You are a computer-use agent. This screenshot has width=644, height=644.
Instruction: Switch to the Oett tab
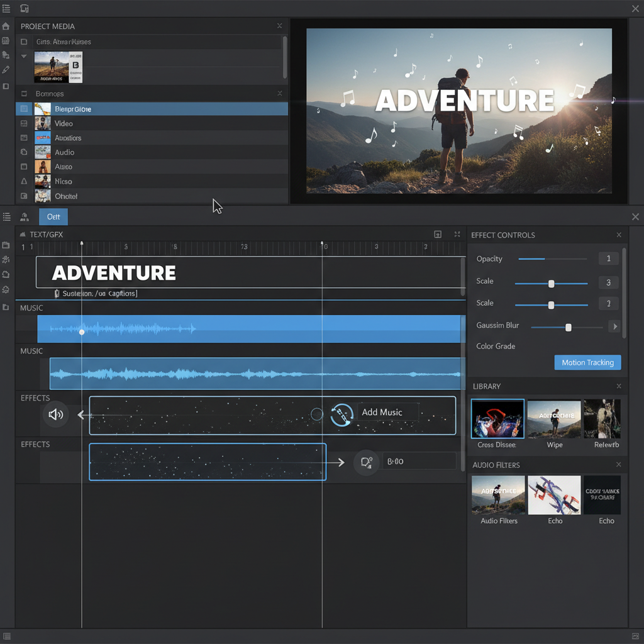[x=53, y=216]
